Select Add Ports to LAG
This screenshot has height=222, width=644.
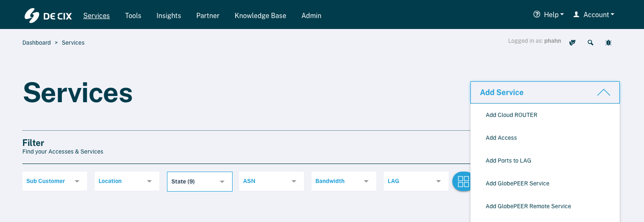click(508, 161)
